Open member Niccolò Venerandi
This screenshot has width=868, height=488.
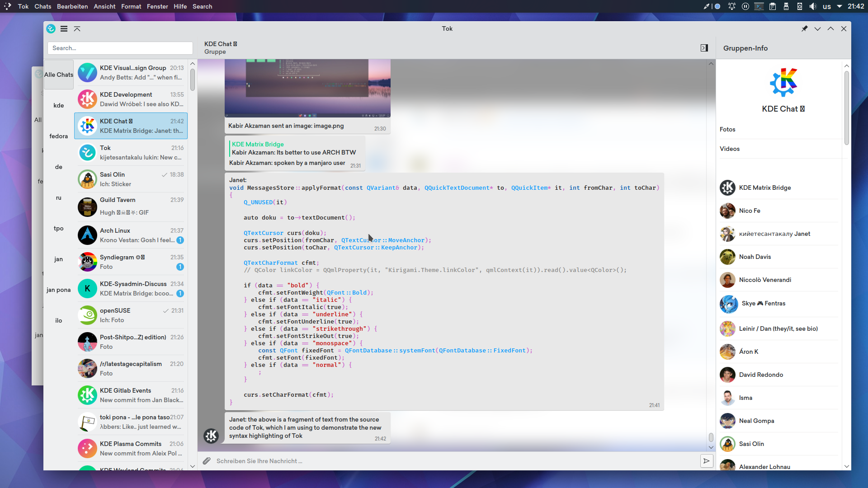click(x=778, y=280)
